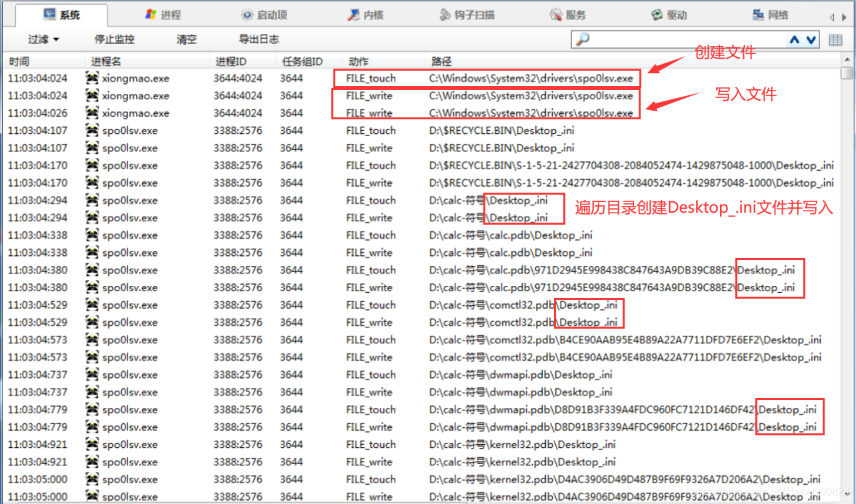Open the 服务 tab

point(568,15)
